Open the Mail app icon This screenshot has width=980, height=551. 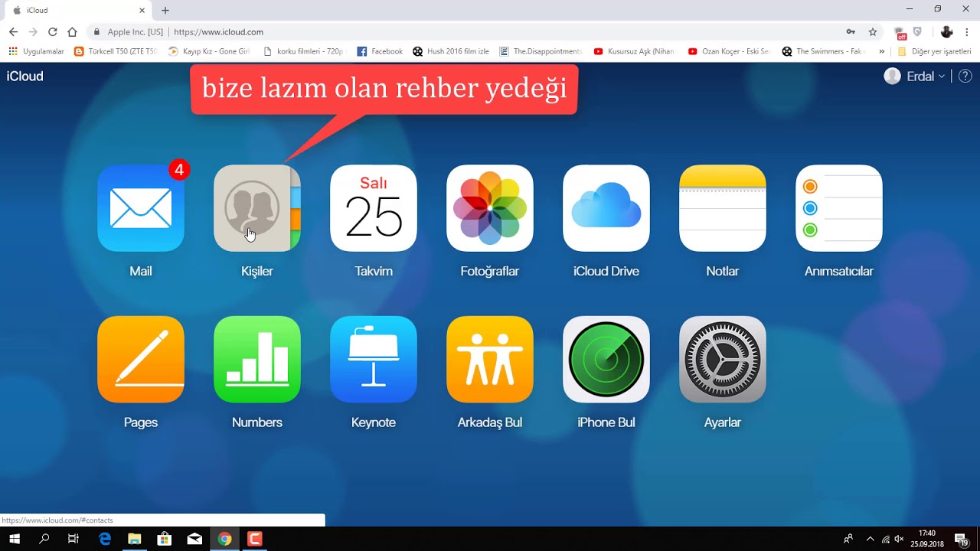coord(141,208)
